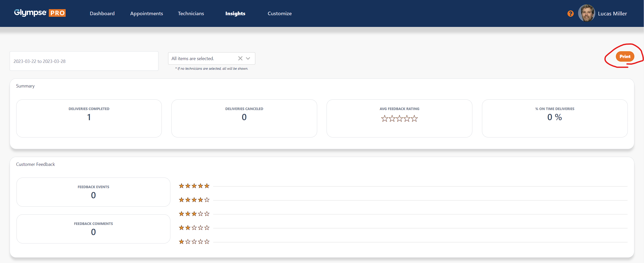The height and width of the screenshot is (263, 644).
Task: Click the FEEDBACK EVENTS label
Action: click(x=93, y=187)
